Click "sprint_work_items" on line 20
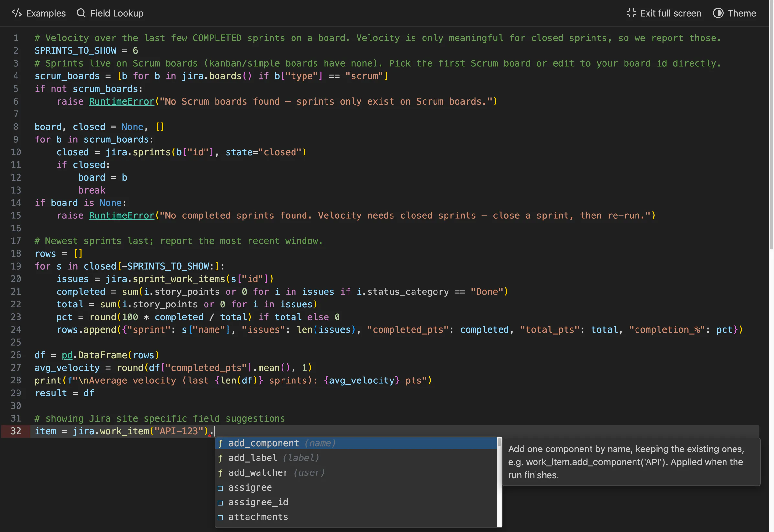This screenshot has width=774, height=532. (179, 279)
